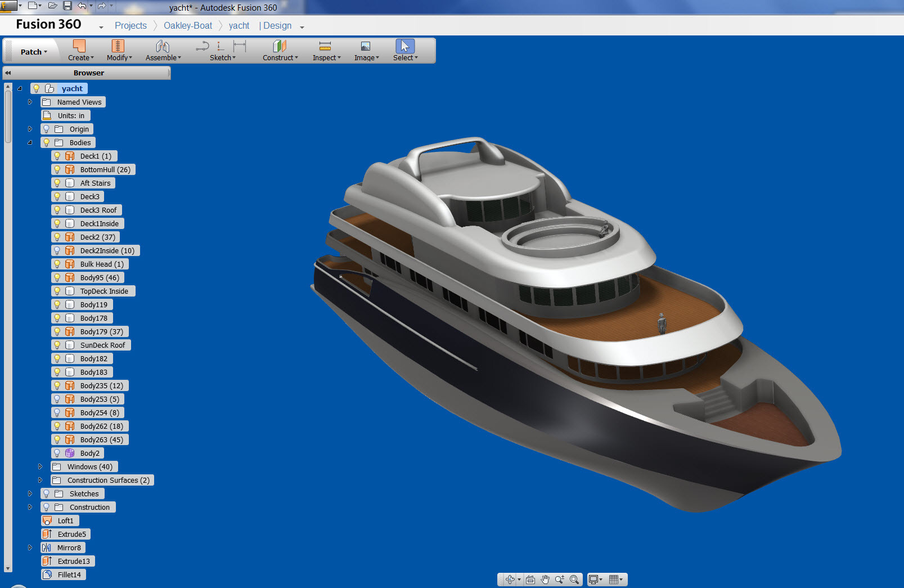Open the Sketch tool
Screen dimensions: 904x588
click(x=221, y=51)
